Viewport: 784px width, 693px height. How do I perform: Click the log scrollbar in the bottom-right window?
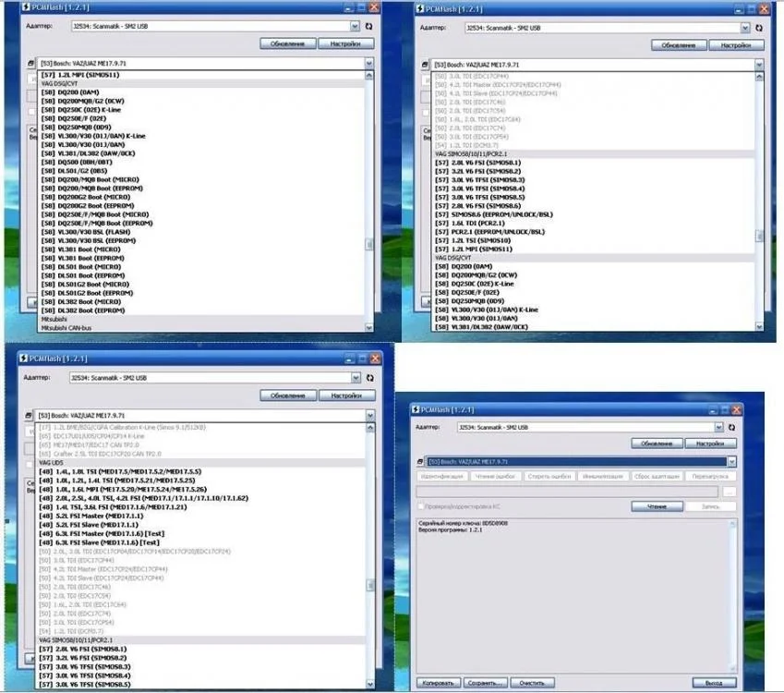click(732, 595)
